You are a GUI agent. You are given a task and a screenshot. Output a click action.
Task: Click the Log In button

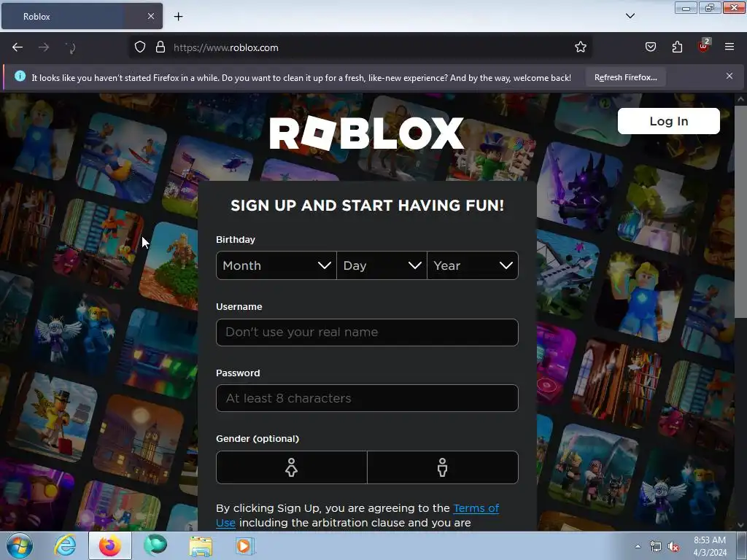(668, 121)
